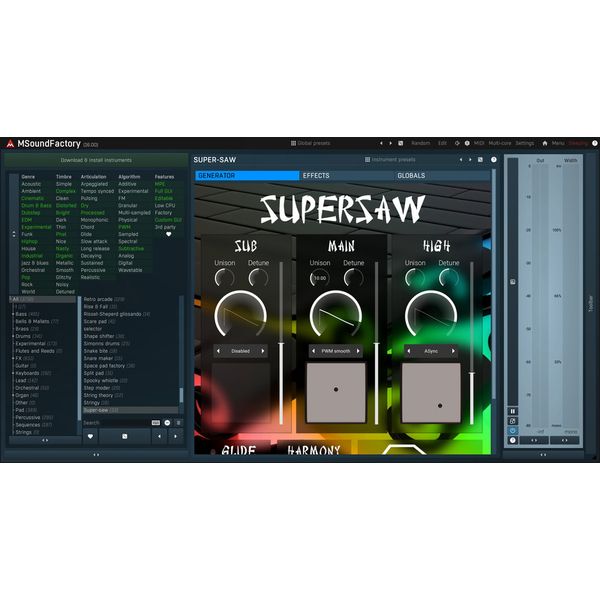The width and height of the screenshot is (600, 600).
Task: Open the Global presets browser
Action: (x=310, y=143)
